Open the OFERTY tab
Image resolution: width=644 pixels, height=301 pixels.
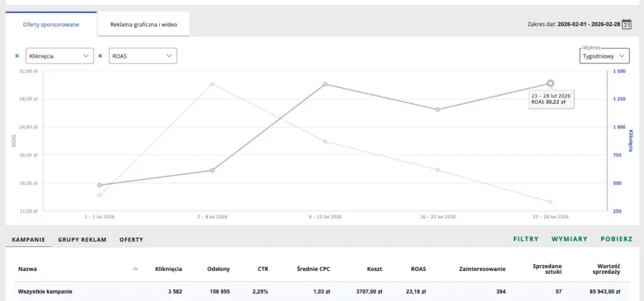pos(131,239)
